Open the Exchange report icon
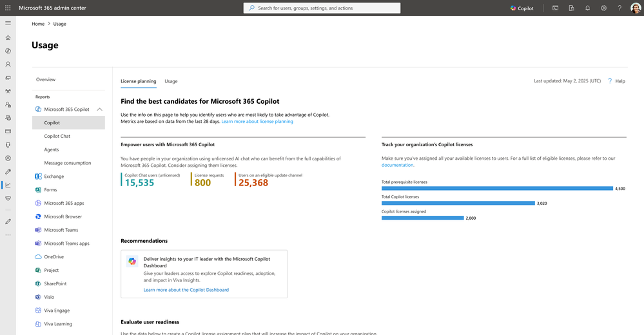This screenshot has height=335, width=644. tap(39, 177)
